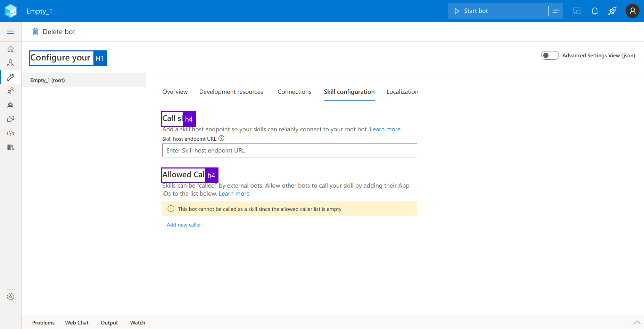Open What's New with the rocket icon
This screenshot has height=329, width=644.
[x=612, y=11]
